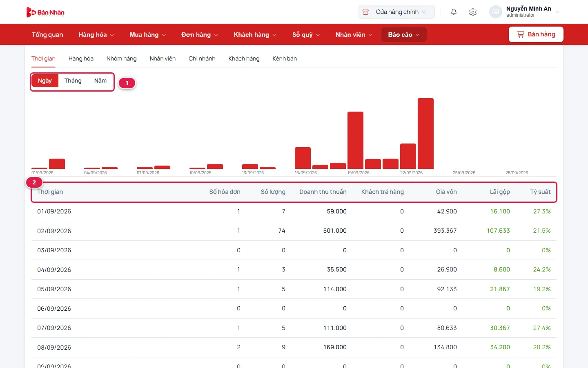Click the tallest bar in the chart

tap(425, 133)
